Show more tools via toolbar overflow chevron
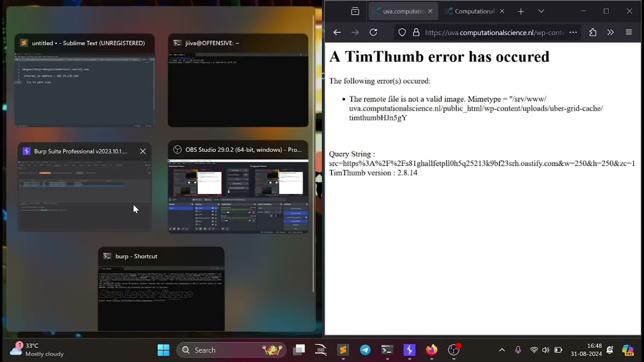Image resolution: width=644 pixels, height=362 pixels. 610,32
